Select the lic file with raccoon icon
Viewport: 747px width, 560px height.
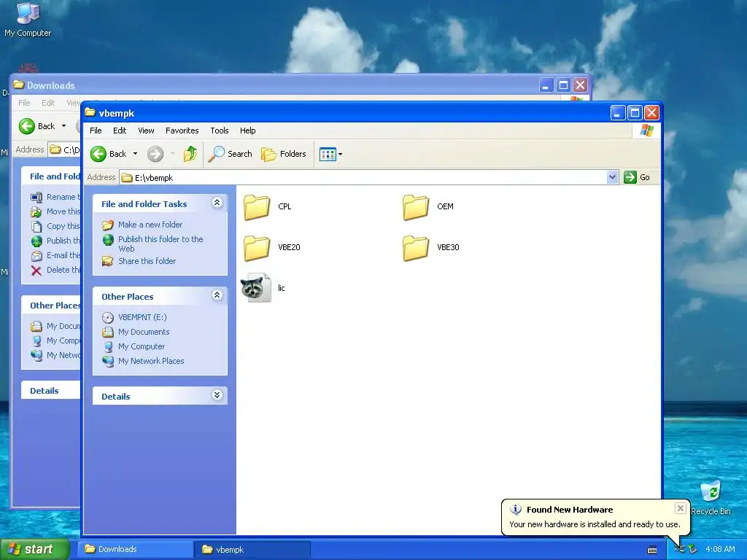[256, 287]
